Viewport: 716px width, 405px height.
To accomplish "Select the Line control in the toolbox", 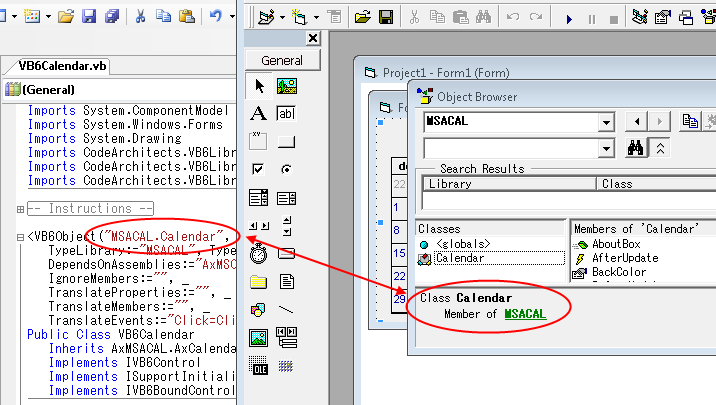I will pyautogui.click(x=286, y=310).
